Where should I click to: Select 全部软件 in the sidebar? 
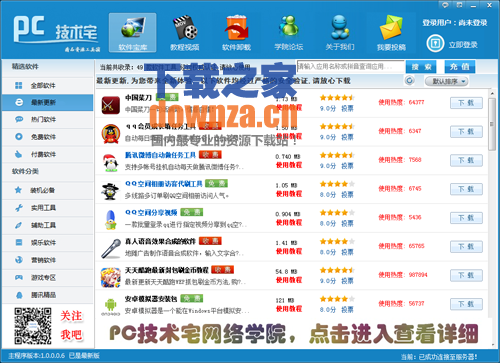pyautogui.click(x=47, y=86)
